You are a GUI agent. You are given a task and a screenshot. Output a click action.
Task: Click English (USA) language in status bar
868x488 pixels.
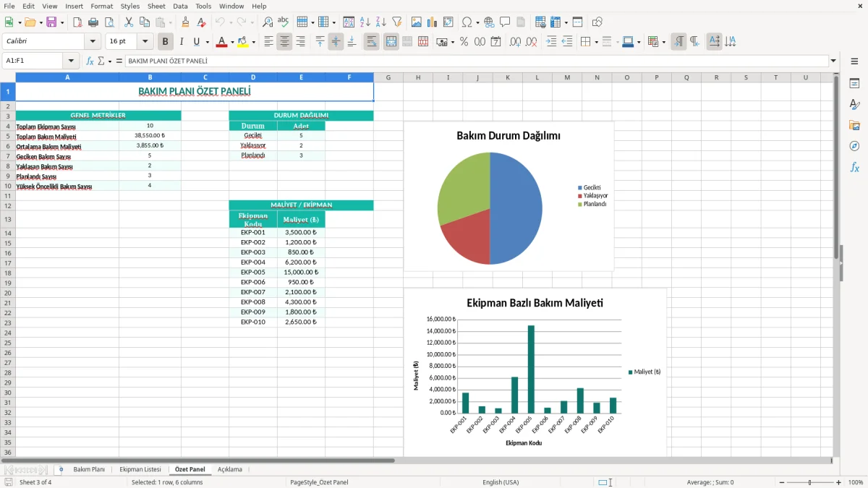pos(501,482)
